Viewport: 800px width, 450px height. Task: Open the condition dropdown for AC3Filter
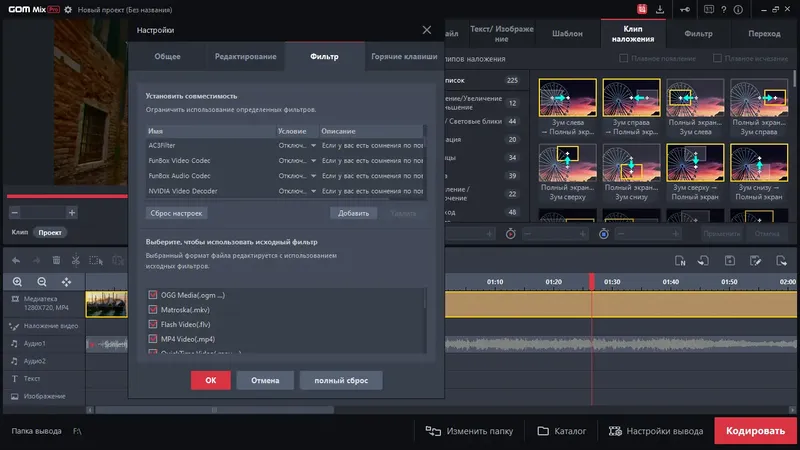(296, 146)
